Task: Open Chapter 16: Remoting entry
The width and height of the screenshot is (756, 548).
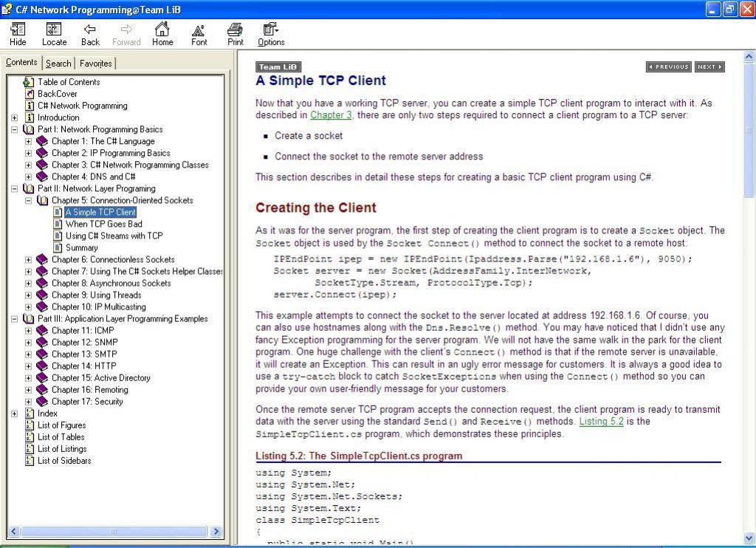Action: 89,390
